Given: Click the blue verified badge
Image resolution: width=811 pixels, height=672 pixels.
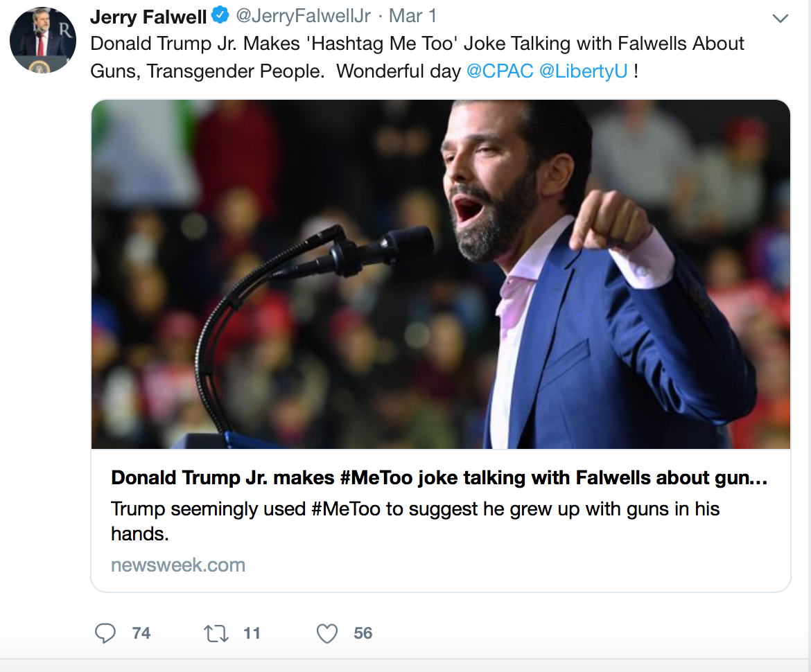Looking at the screenshot, I should click(221, 15).
